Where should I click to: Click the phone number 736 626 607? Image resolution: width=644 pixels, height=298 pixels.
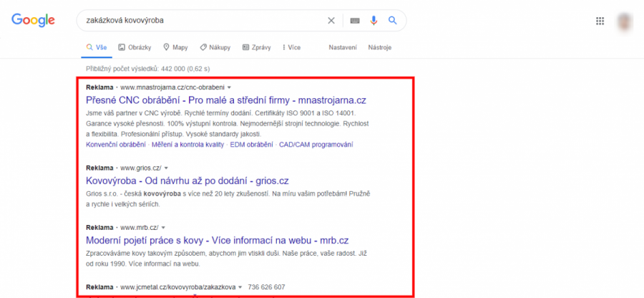click(267, 287)
